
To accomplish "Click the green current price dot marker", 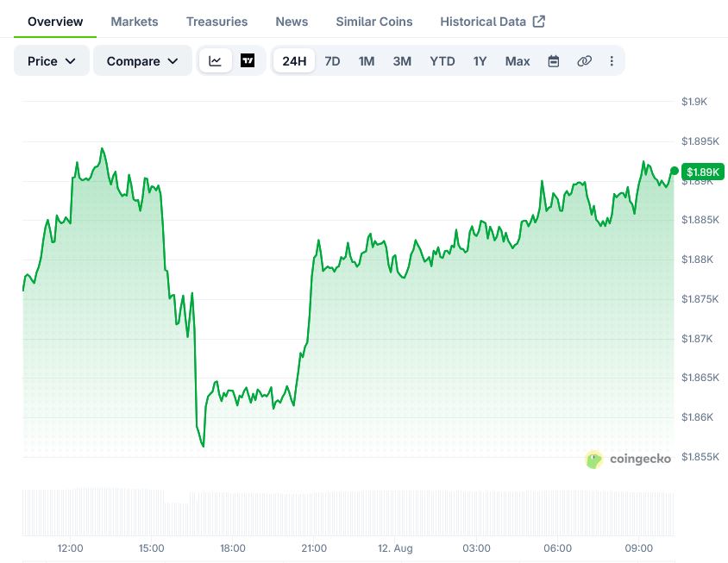I will (675, 171).
